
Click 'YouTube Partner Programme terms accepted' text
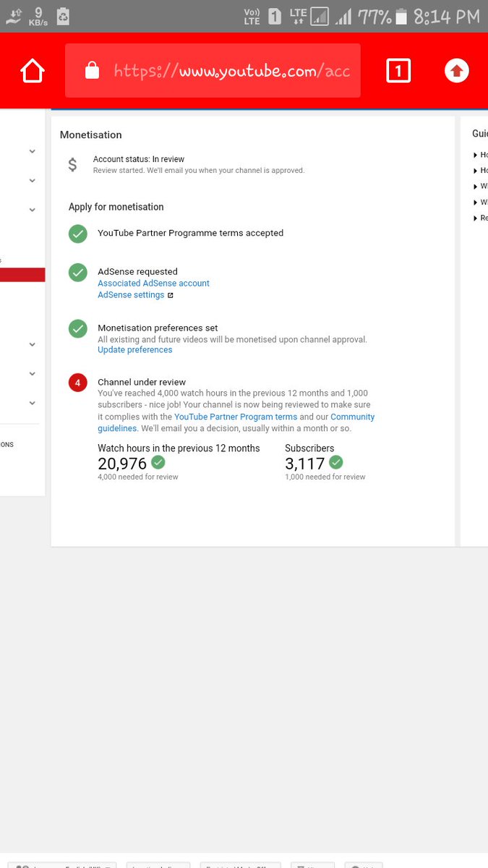click(x=190, y=233)
